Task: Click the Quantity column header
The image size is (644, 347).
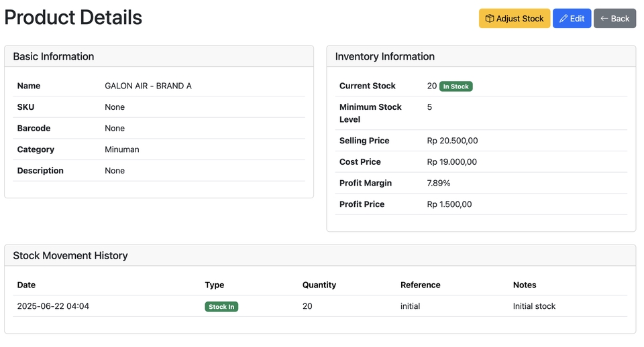Action: [x=319, y=285]
